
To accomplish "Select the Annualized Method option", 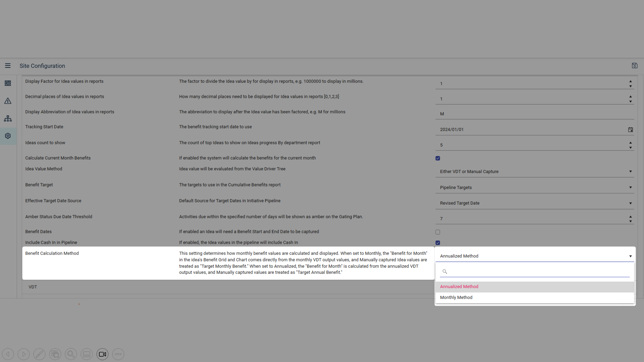I will pos(459,287).
